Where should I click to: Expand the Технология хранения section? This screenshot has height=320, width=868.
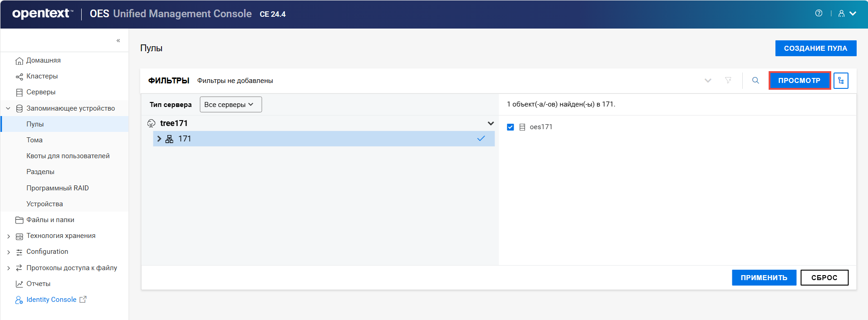pos(9,236)
